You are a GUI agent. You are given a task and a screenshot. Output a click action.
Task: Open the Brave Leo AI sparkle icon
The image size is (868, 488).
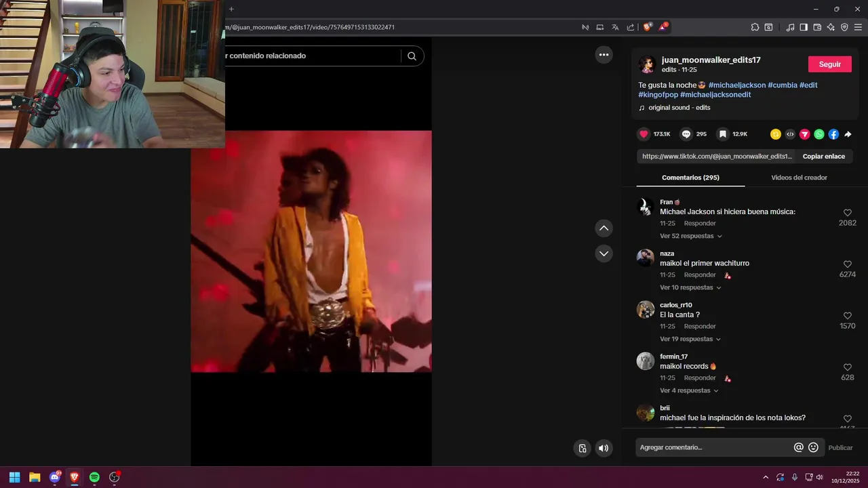tap(831, 27)
